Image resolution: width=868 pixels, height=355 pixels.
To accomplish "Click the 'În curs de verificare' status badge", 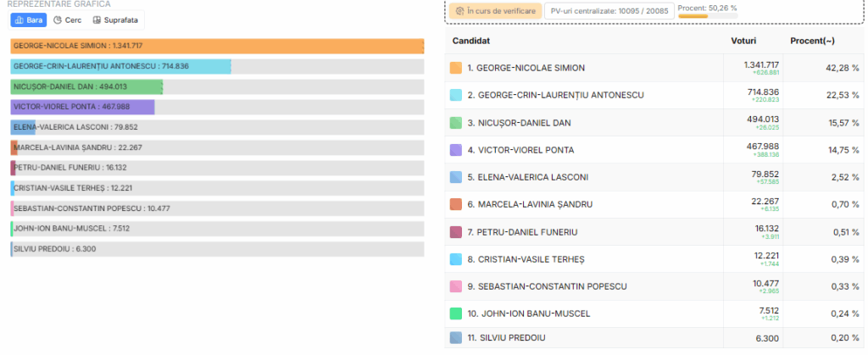I will (495, 11).
